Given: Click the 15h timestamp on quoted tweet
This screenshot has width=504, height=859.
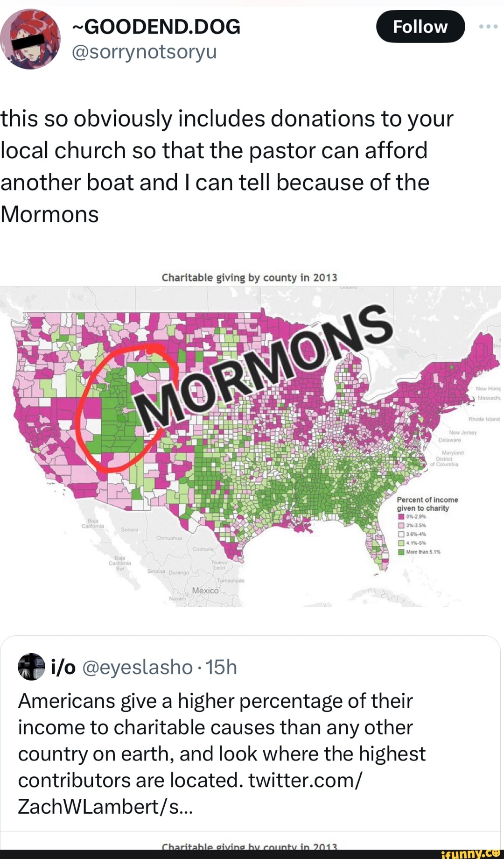Looking at the screenshot, I should pyautogui.click(x=221, y=668).
